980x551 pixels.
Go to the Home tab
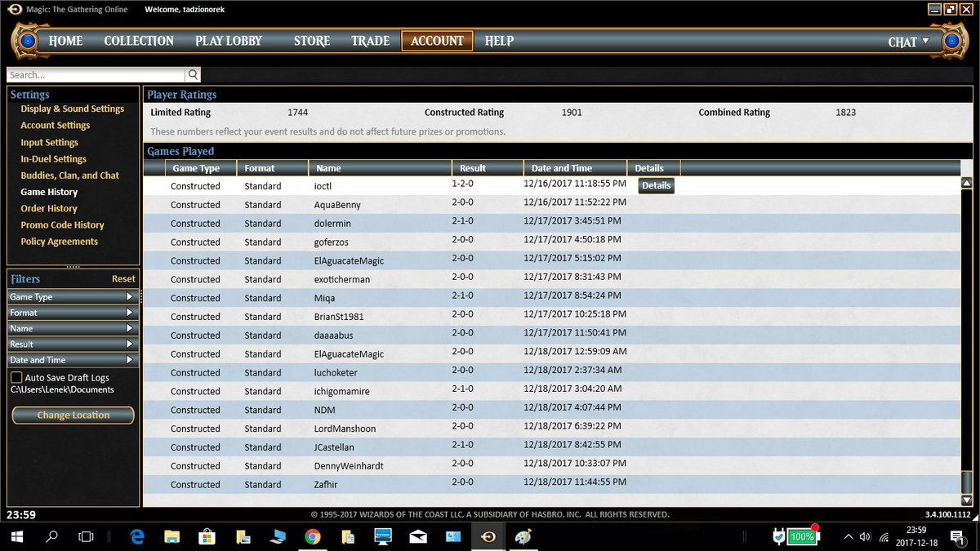tap(65, 41)
